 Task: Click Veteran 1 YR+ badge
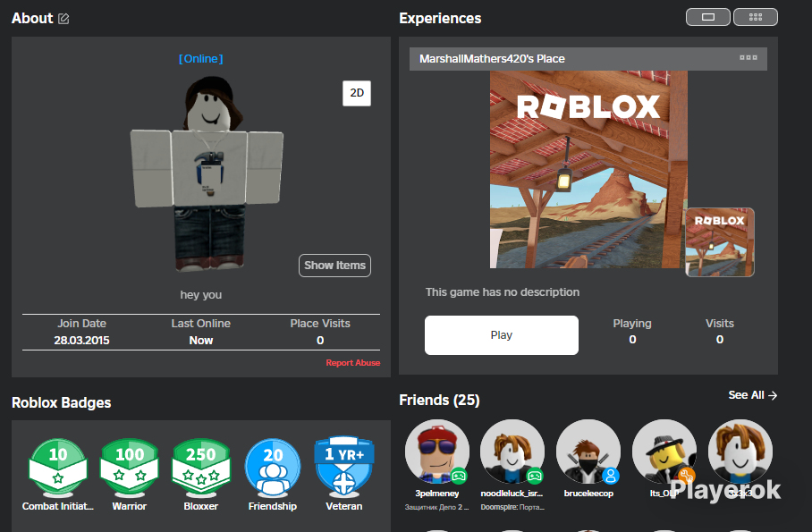pos(344,466)
